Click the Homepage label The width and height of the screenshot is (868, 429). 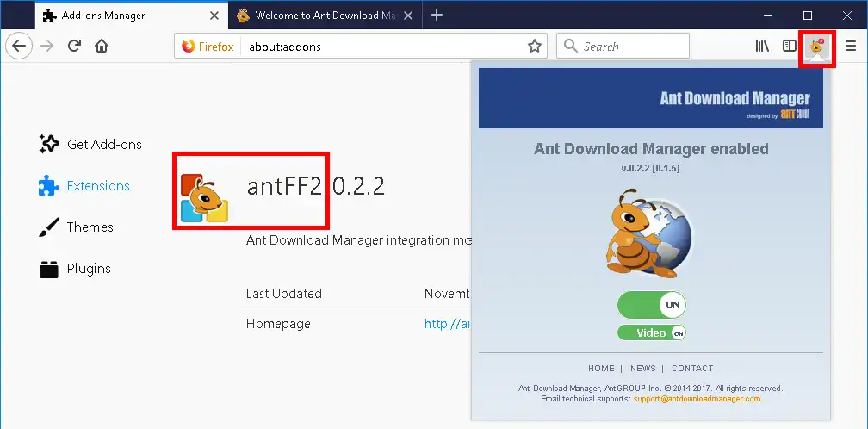[278, 324]
